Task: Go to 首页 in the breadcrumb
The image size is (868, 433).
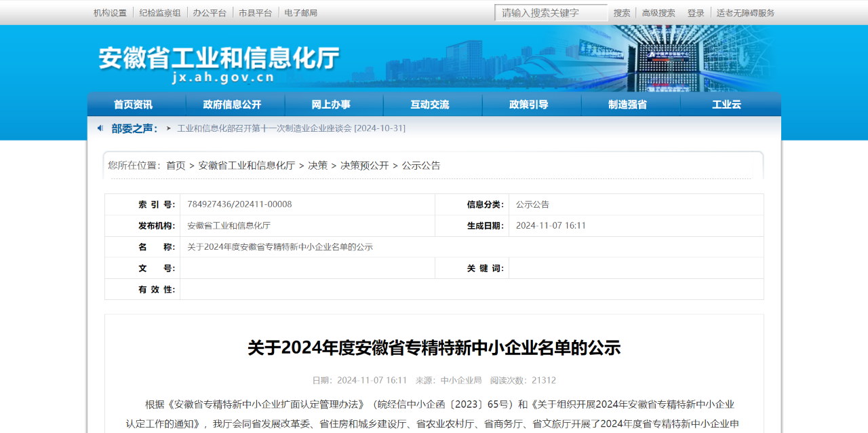Action: tap(176, 166)
